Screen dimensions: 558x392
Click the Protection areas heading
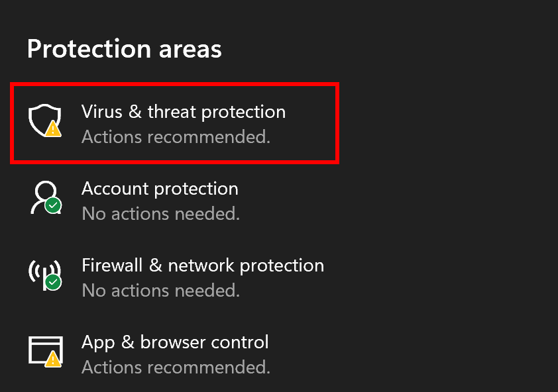tap(125, 49)
